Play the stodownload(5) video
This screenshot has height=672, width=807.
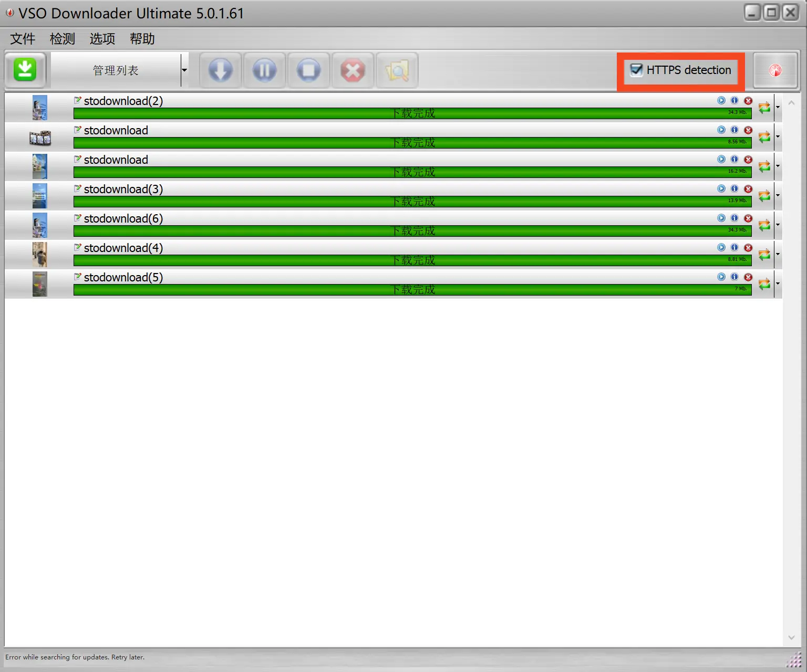click(x=721, y=277)
